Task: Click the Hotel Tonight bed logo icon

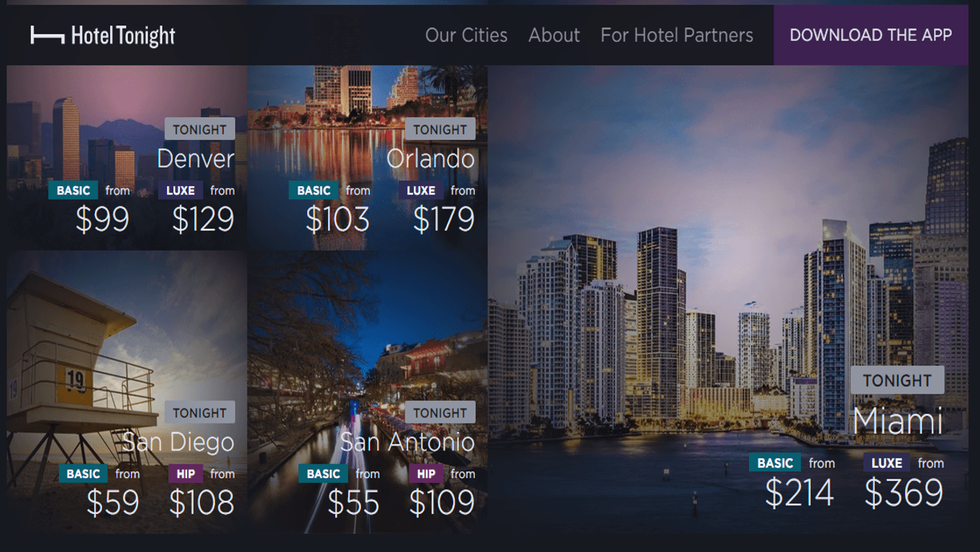Action: (47, 35)
